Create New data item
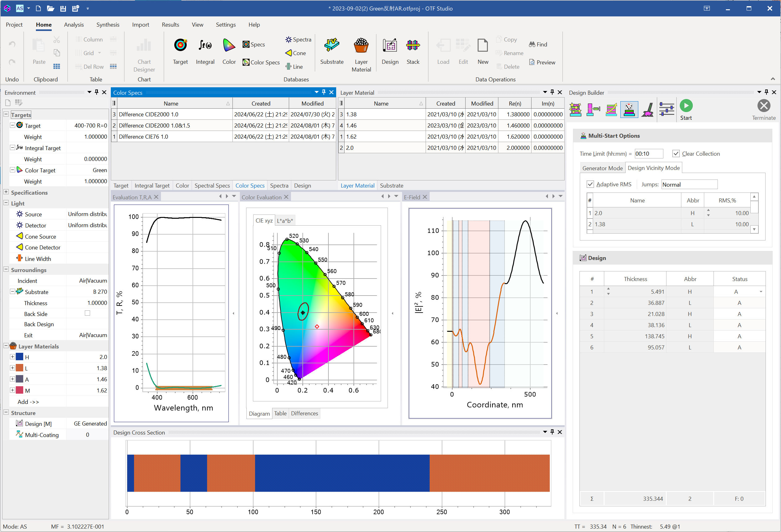The height and width of the screenshot is (532, 781). click(483, 51)
